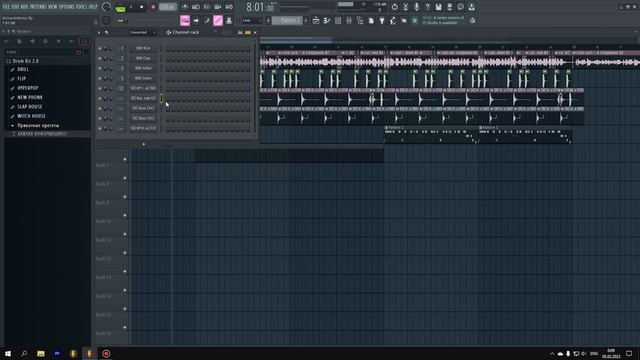Image resolution: width=640 pixels, height=360 pixels.
Task: Open the SLAP HOUSE folder in browser
Action: tap(30, 107)
